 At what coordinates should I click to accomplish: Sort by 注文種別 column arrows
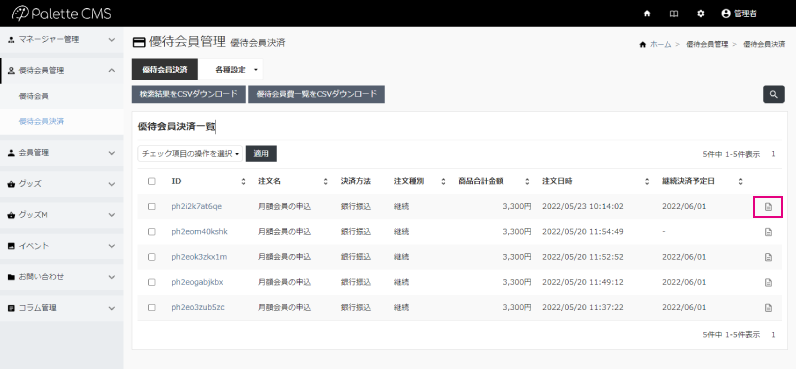coord(443,181)
